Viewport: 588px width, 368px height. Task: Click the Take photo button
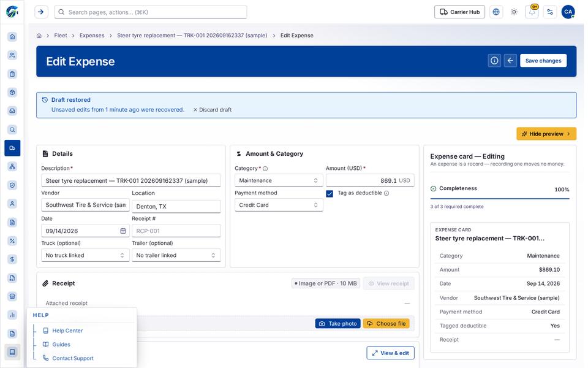coord(338,324)
